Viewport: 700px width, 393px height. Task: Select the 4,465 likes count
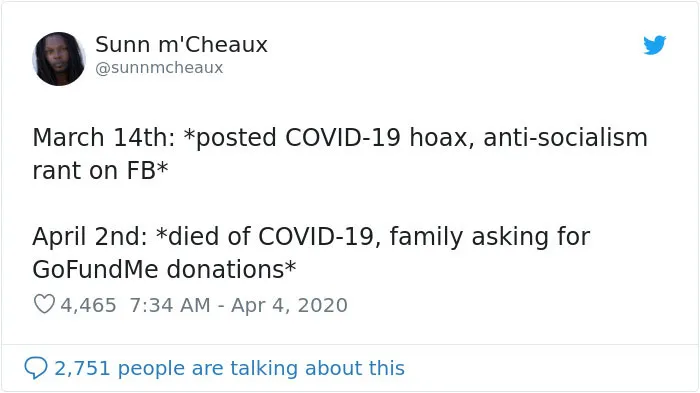tap(88, 305)
